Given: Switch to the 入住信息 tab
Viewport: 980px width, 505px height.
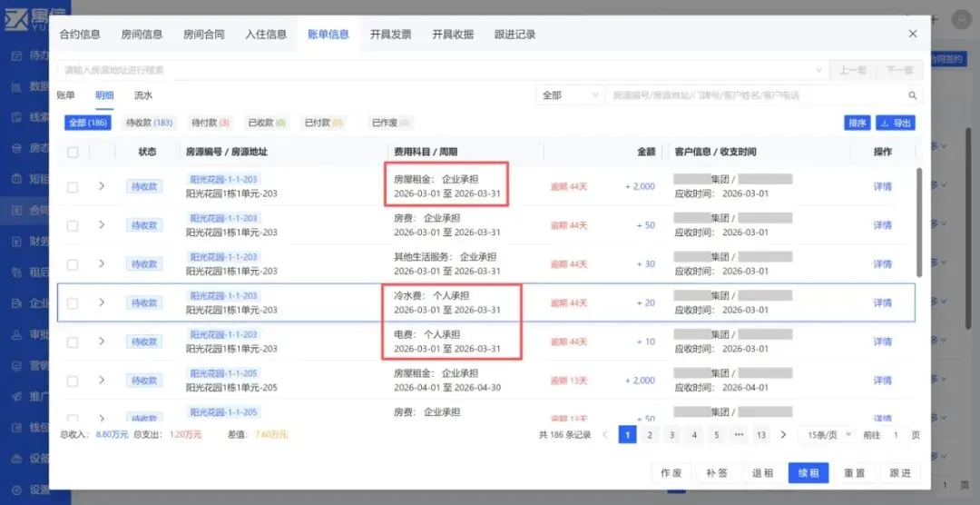Looking at the screenshot, I should pyautogui.click(x=266, y=35).
